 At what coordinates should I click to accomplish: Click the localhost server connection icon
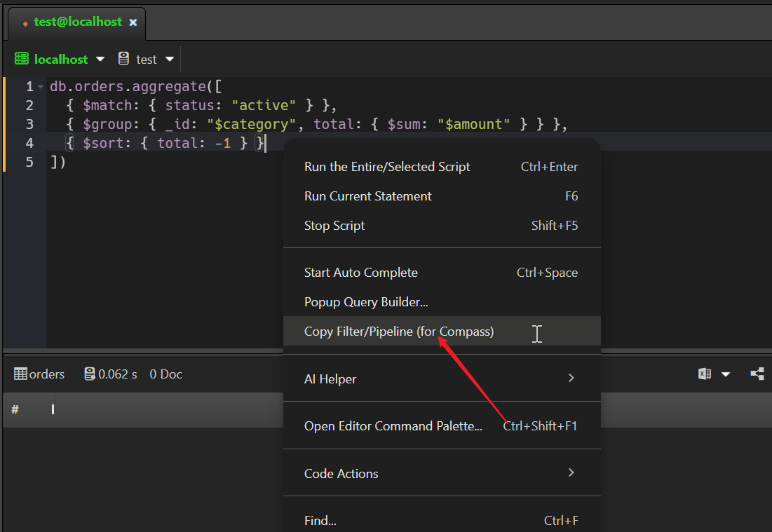(22, 59)
